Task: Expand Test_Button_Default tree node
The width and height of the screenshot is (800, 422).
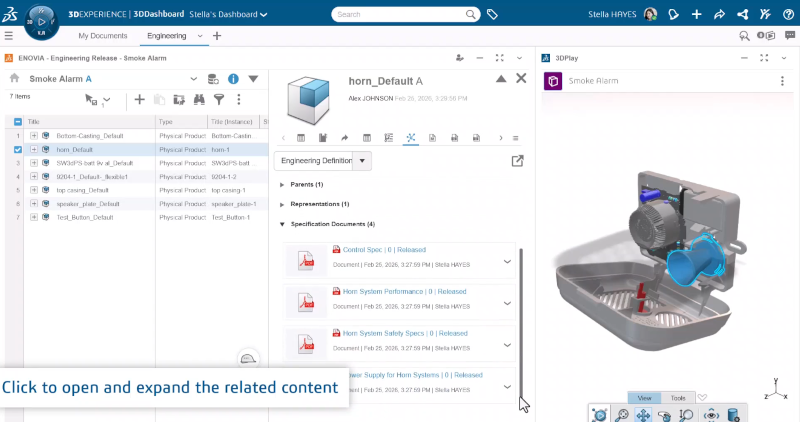Action: coord(34,217)
